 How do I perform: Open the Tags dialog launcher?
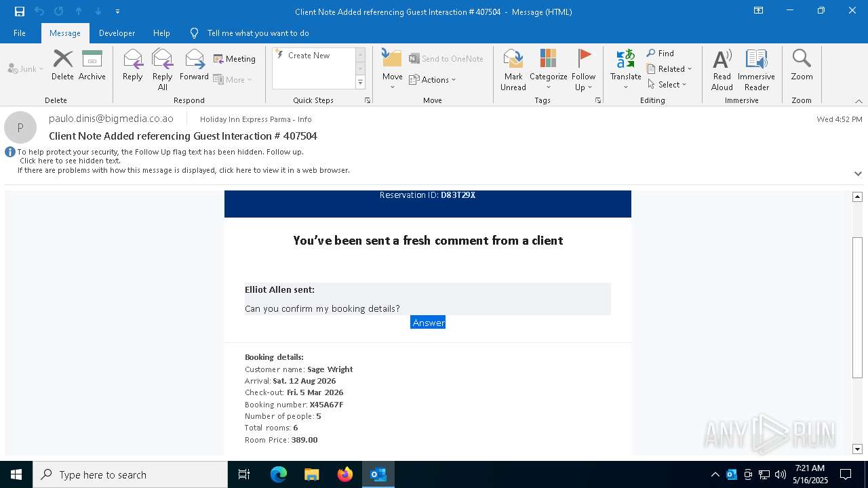[x=598, y=100]
